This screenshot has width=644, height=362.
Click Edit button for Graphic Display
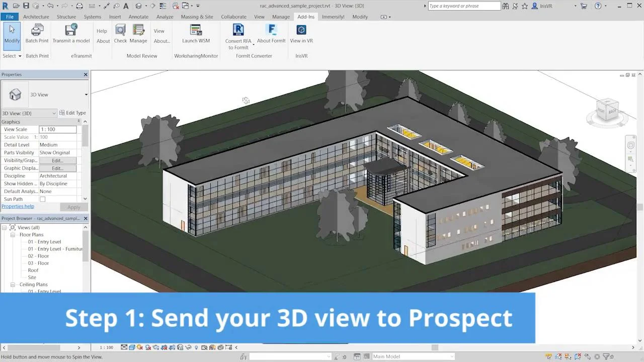click(57, 168)
